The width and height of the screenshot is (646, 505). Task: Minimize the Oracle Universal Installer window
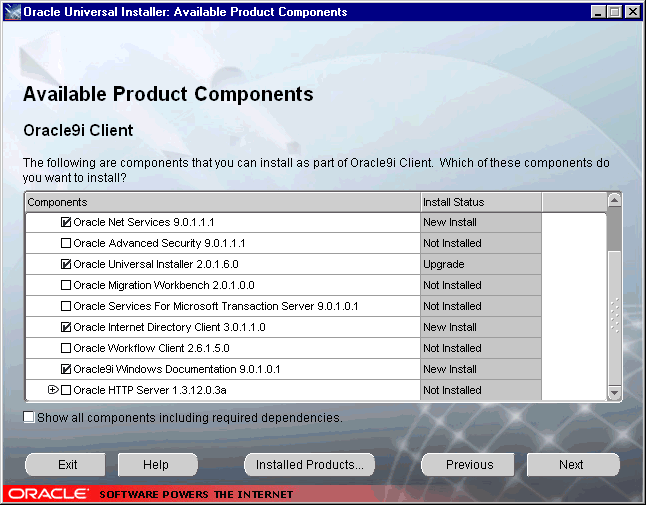click(x=598, y=12)
